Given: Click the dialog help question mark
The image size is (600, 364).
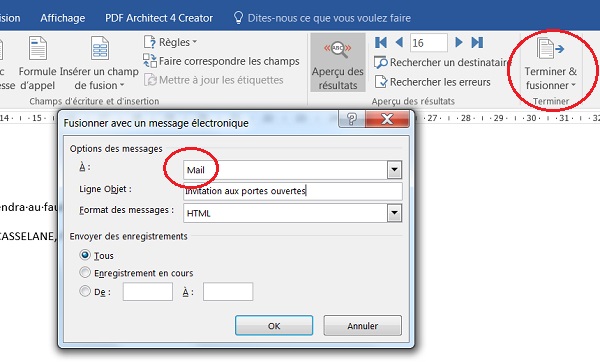Looking at the screenshot, I should click(352, 119).
